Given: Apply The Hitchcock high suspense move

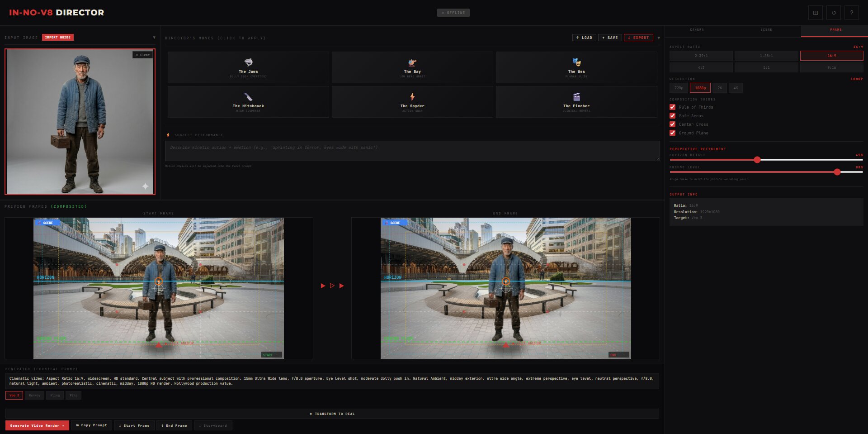Looking at the screenshot, I should (248, 101).
